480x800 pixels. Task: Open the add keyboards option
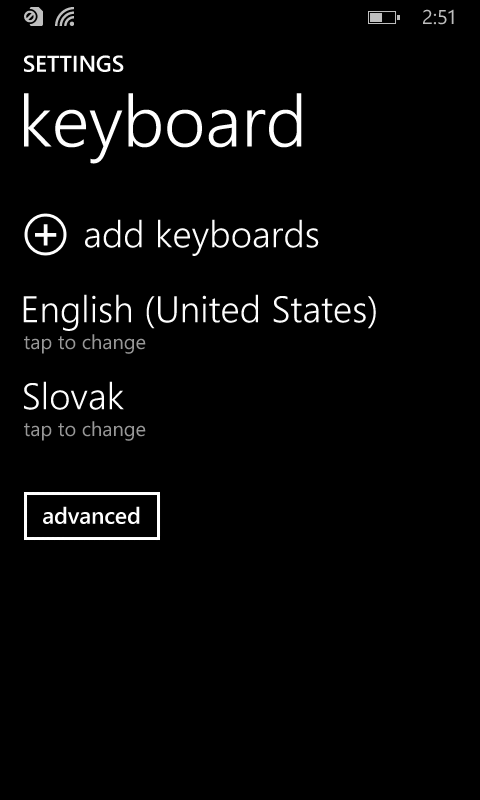(171, 235)
